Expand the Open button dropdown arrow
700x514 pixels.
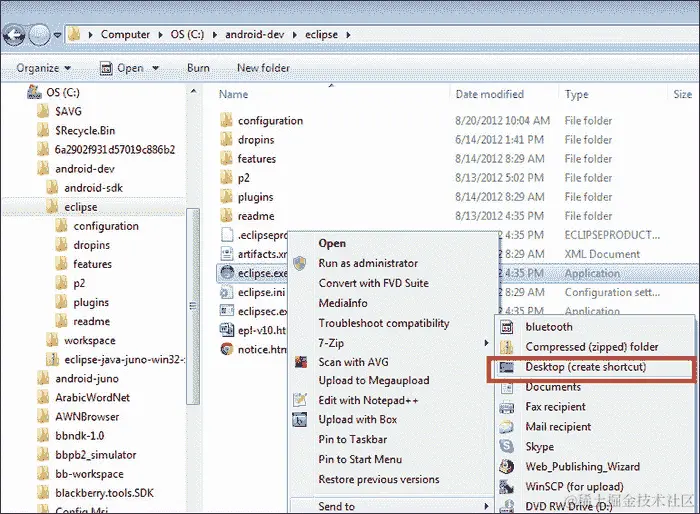[x=156, y=68]
